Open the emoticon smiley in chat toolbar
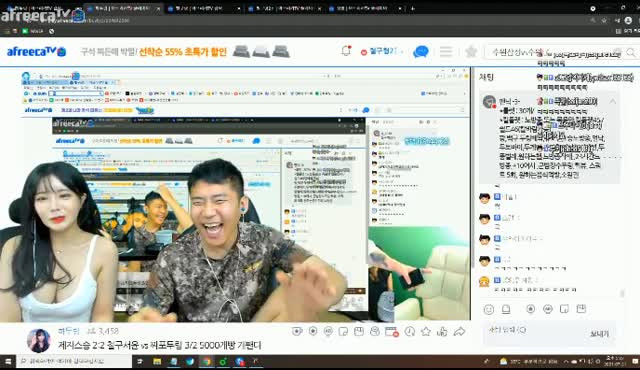 (x=489, y=309)
